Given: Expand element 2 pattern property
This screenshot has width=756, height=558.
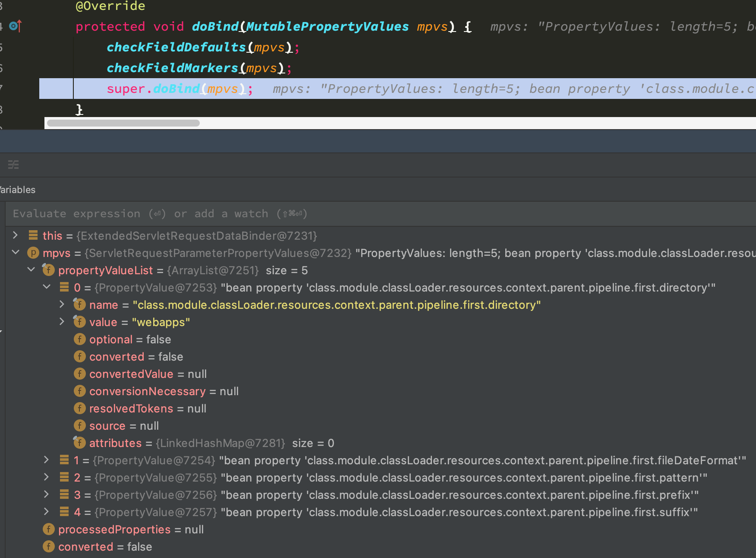Looking at the screenshot, I should click(47, 477).
